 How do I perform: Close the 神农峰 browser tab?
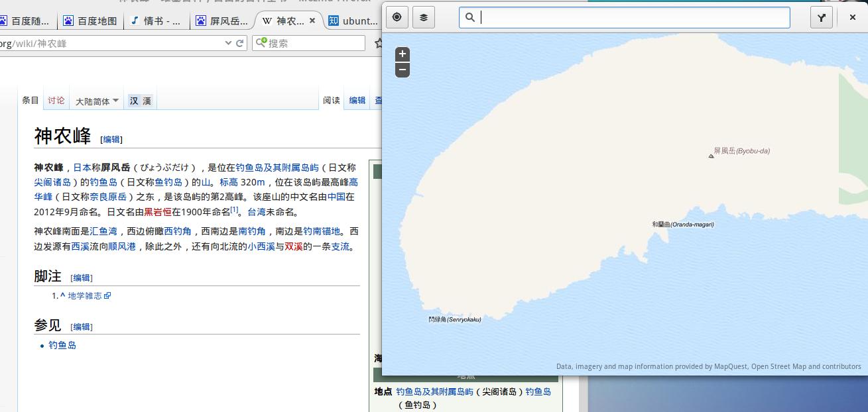coord(312,21)
